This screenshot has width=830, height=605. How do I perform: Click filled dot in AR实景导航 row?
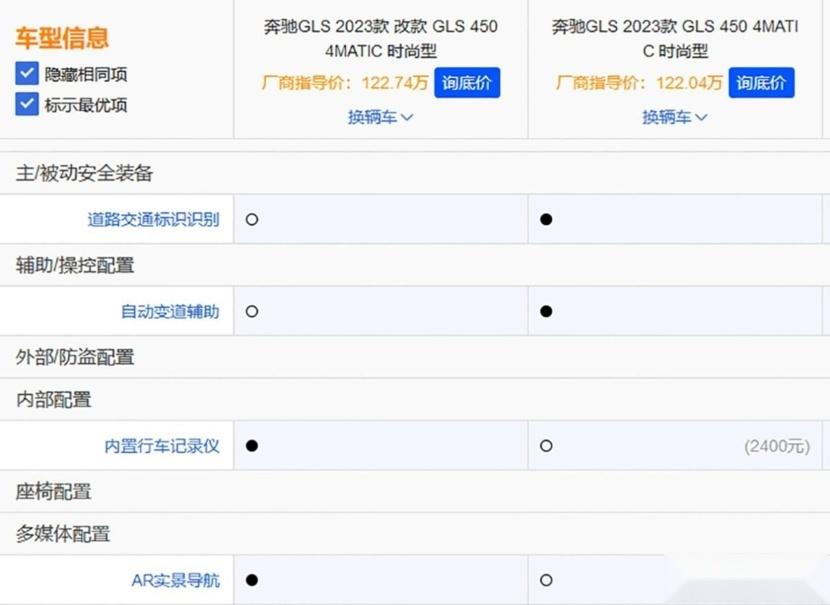252,580
